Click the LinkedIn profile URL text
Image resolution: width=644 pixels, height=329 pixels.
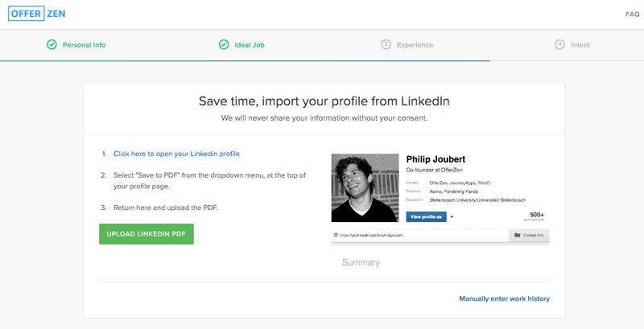click(371, 235)
